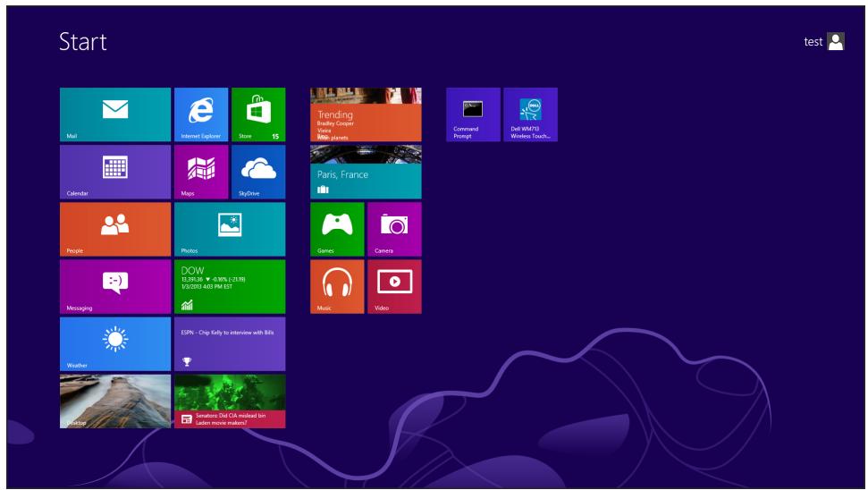This screenshot has height=490, width=868.
Task: Open the Weather tile
Action: pos(115,344)
